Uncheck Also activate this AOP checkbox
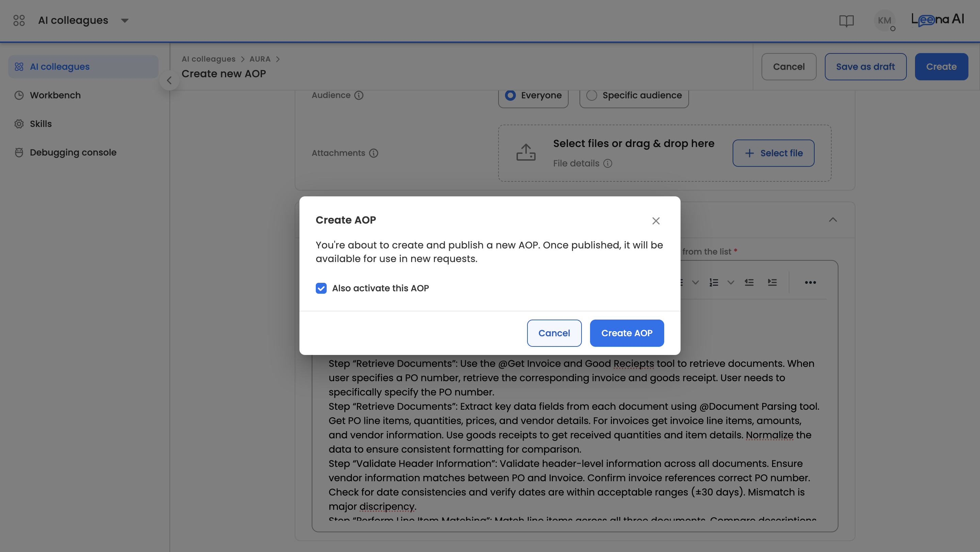Viewport: 980px width, 552px height. click(321, 288)
